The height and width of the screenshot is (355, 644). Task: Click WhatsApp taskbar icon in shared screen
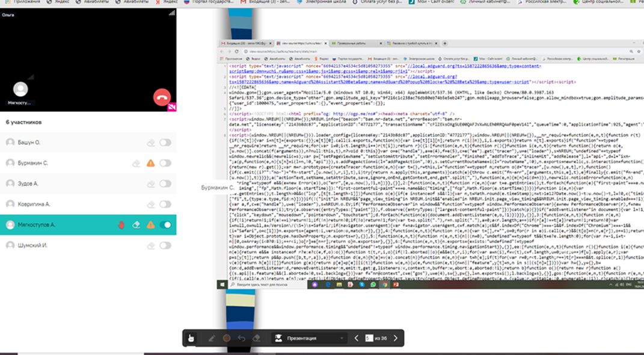point(373,285)
